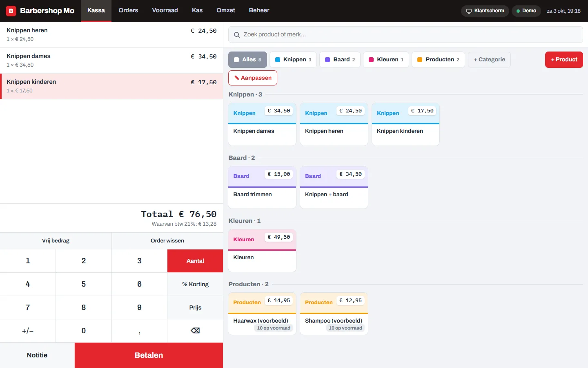Tap the comma keypad key
The image size is (588, 368).
pos(139,331)
